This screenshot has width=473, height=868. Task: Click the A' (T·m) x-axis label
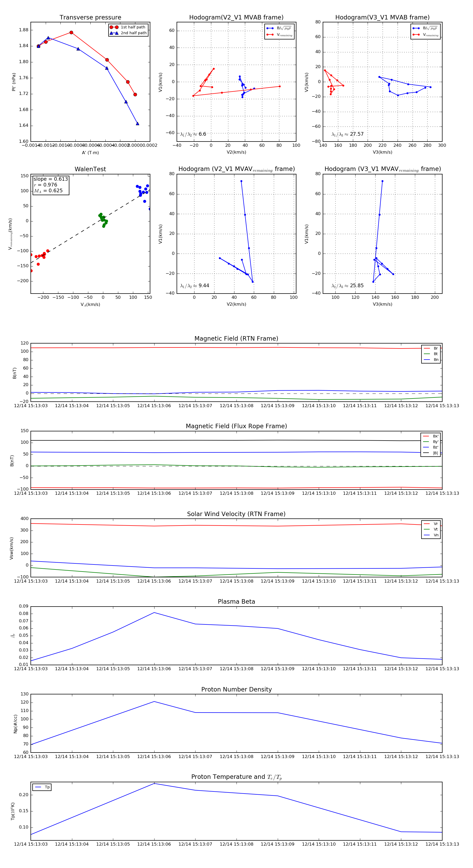pos(90,153)
